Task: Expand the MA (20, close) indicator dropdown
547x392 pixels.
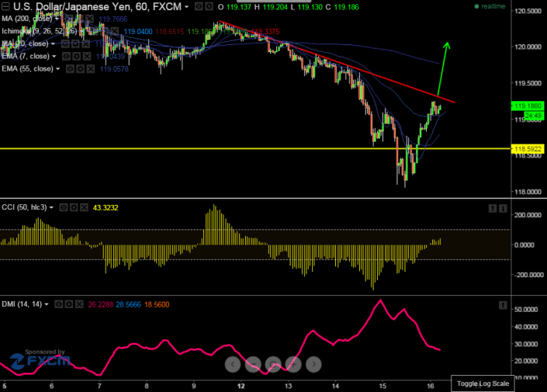Action: pyautogui.click(x=53, y=43)
